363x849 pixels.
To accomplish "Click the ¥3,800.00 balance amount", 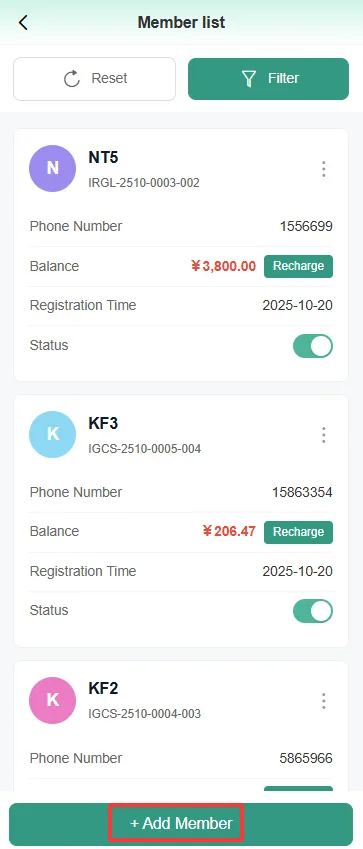I will pos(223,266).
